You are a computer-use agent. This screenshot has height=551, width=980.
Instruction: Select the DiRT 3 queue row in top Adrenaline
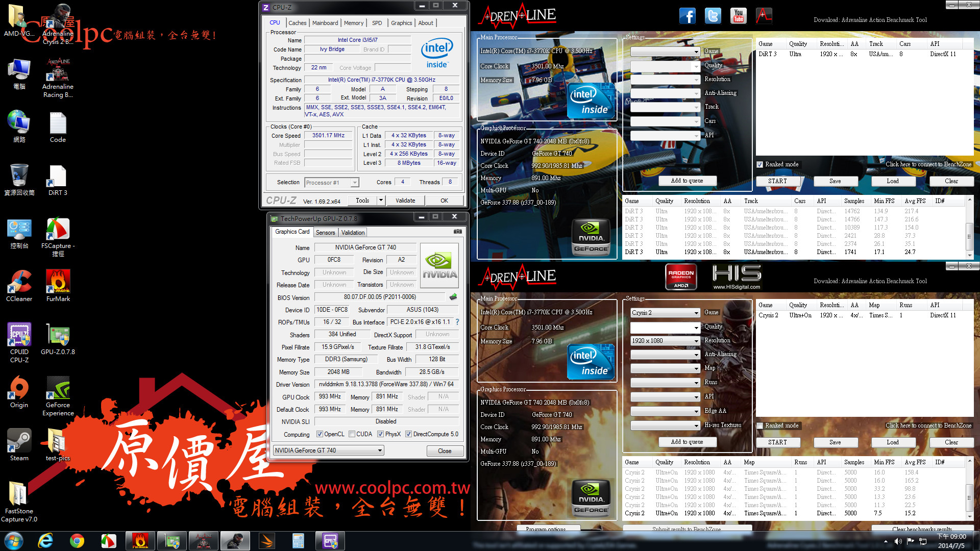(865, 54)
